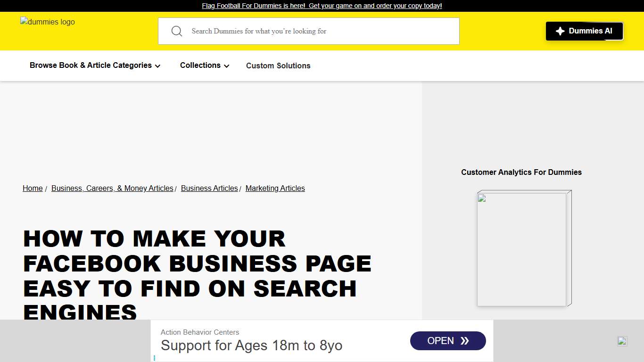Click the small broken-image icon bottom right

(x=622, y=341)
